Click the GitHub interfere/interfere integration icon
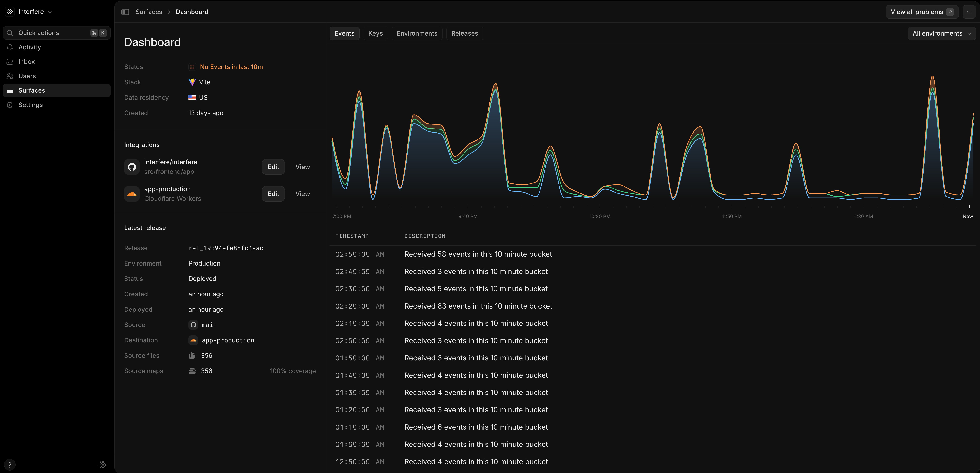 coord(132,167)
